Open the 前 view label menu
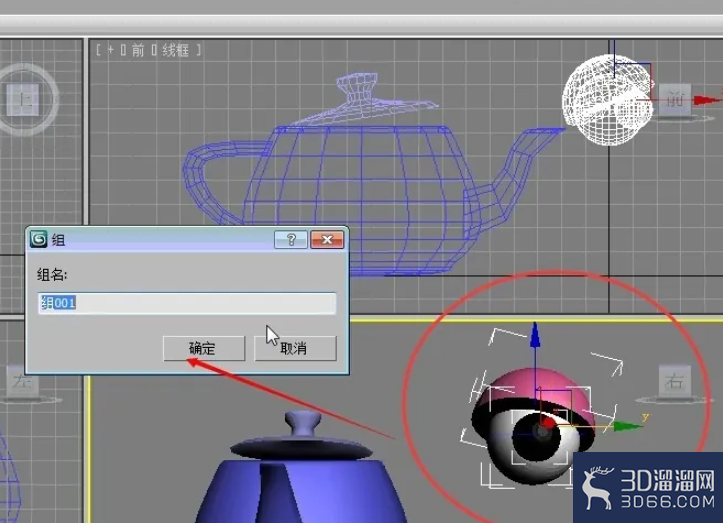This screenshot has width=723, height=523. pyautogui.click(x=138, y=50)
